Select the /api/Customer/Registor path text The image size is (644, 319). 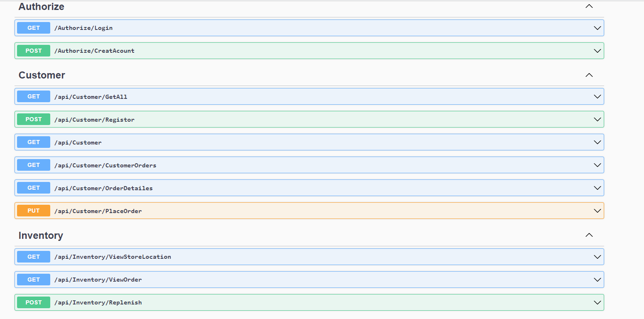[x=94, y=120]
